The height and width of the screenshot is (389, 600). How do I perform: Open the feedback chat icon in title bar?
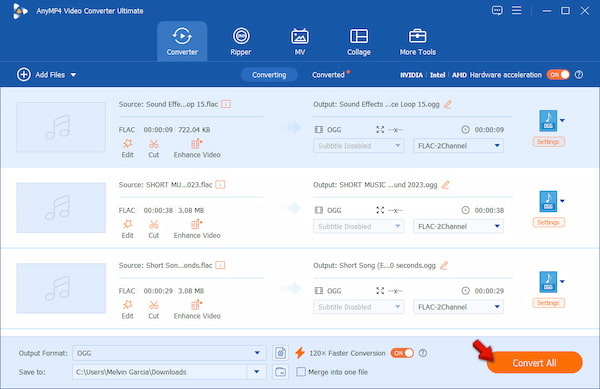(x=497, y=10)
